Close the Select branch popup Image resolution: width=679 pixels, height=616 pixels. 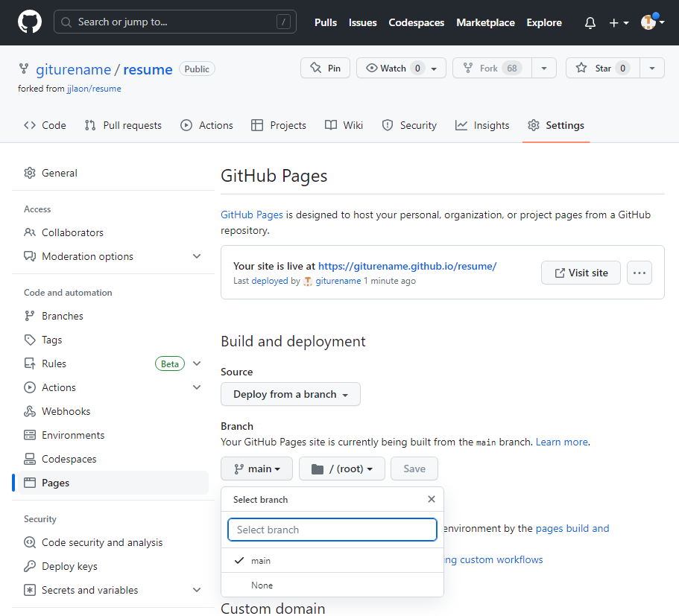432,499
